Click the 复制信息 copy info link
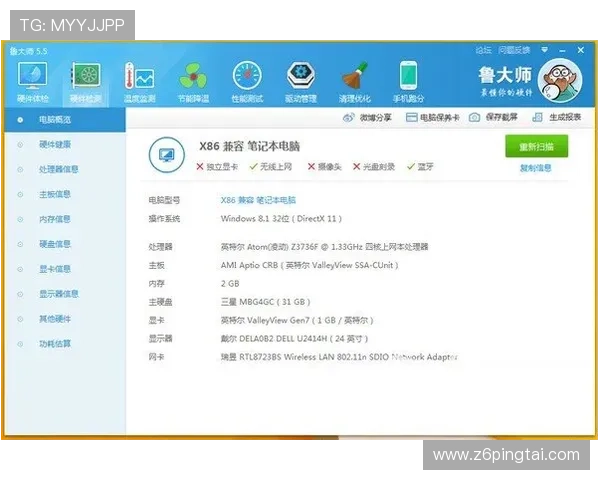The width and height of the screenshot is (600, 480). [535, 168]
